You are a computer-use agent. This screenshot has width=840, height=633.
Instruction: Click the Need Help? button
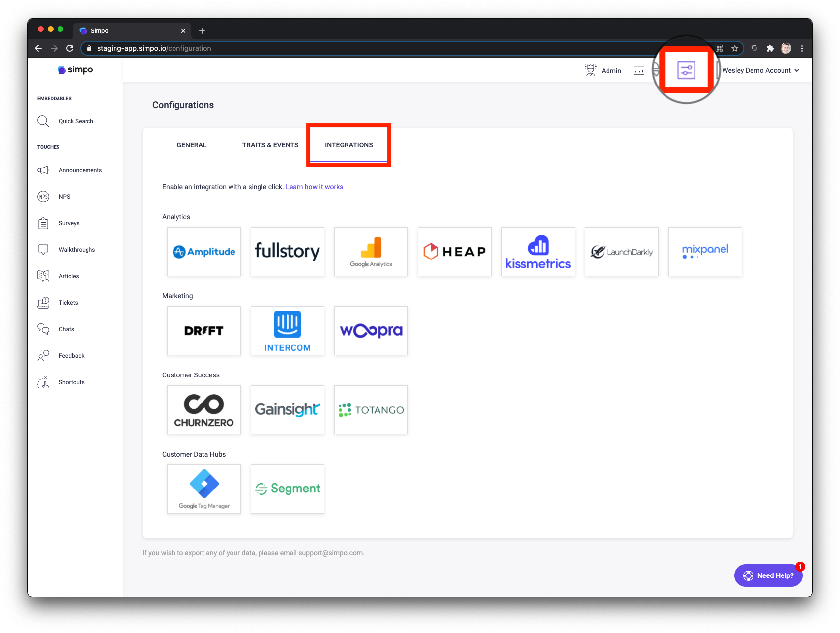[768, 575]
